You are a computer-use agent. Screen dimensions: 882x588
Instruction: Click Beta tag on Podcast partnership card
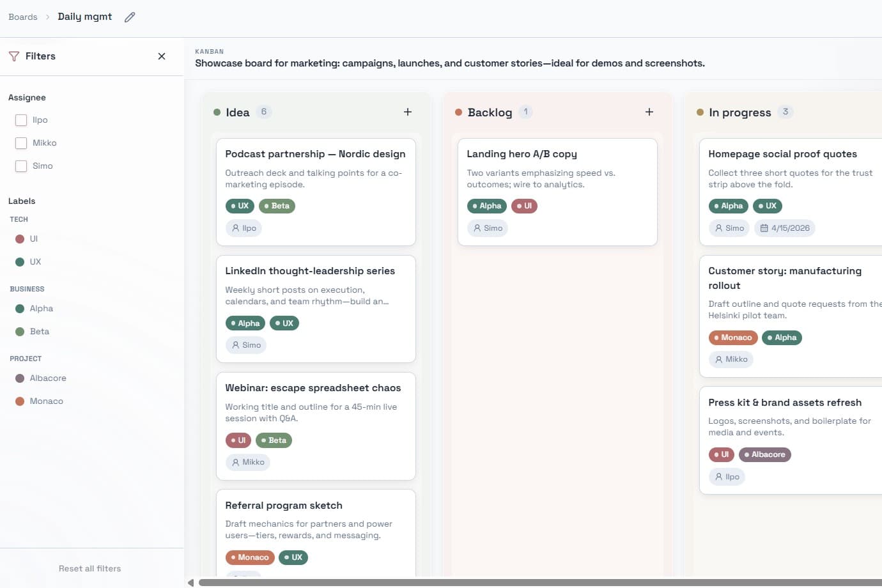click(x=277, y=206)
